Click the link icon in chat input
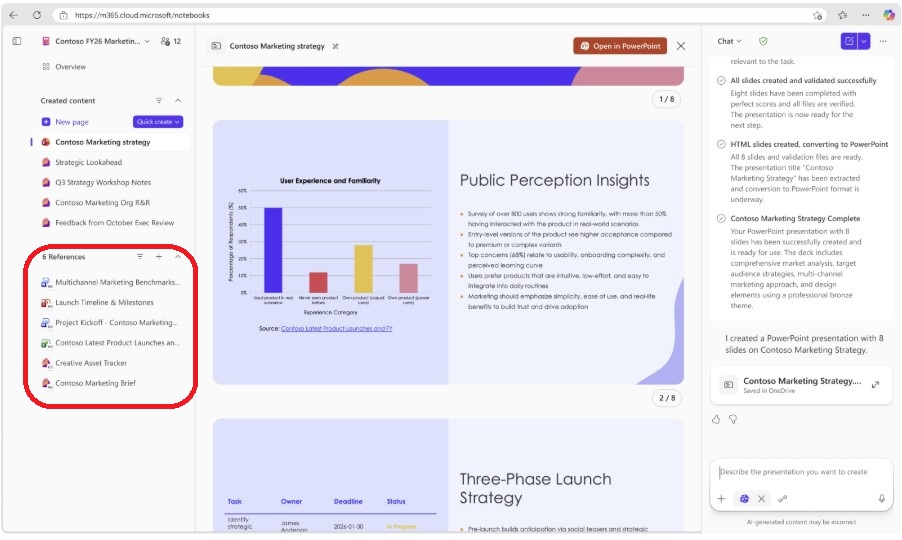This screenshot has width=902, height=540. coord(783,499)
